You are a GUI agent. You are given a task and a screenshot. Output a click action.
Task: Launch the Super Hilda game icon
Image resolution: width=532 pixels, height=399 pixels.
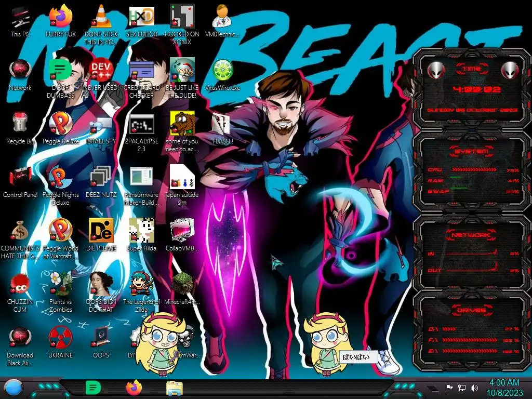141,231
